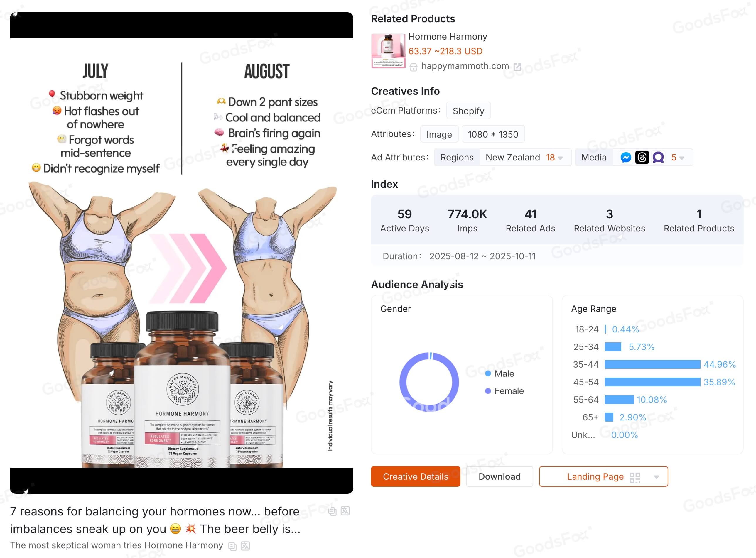Image resolution: width=756 pixels, height=558 pixels.
Task: Copy the ad headline text icon
Action: (333, 511)
